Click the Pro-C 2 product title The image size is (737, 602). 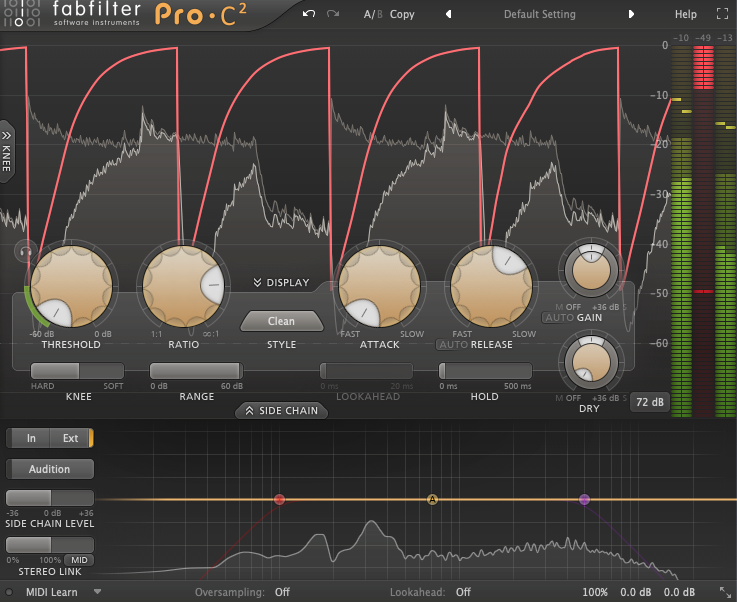201,15
